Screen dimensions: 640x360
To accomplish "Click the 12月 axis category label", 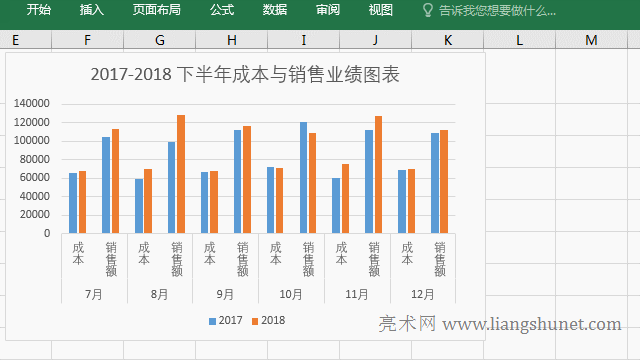I will 423,294.
